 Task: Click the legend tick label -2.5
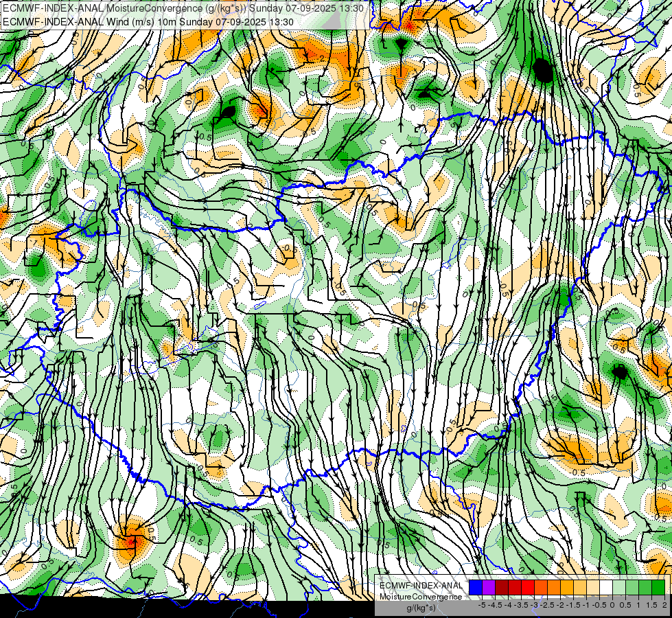coord(547,605)
